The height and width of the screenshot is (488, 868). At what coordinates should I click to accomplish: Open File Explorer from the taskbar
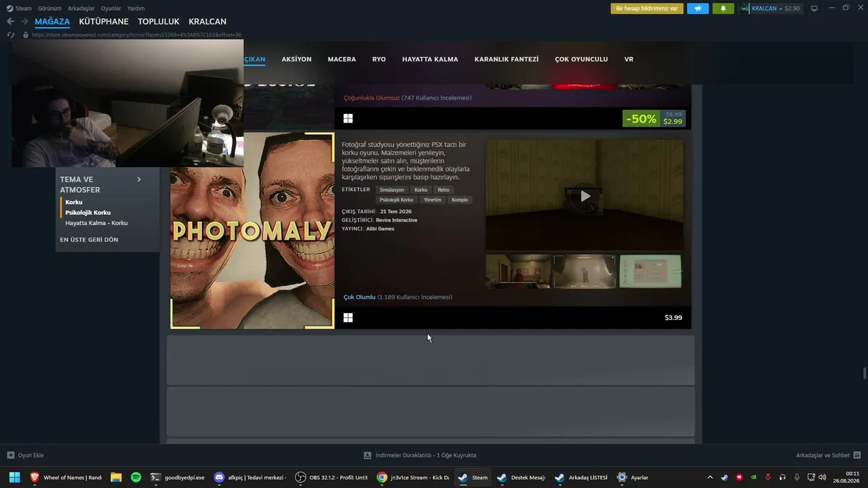[116, 477]
